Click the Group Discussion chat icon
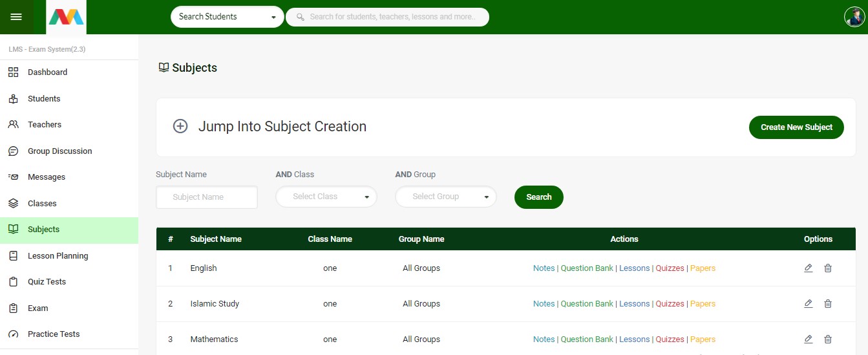Image resolution: width=868 pixels, height=355 pixels. pos(13,151)
